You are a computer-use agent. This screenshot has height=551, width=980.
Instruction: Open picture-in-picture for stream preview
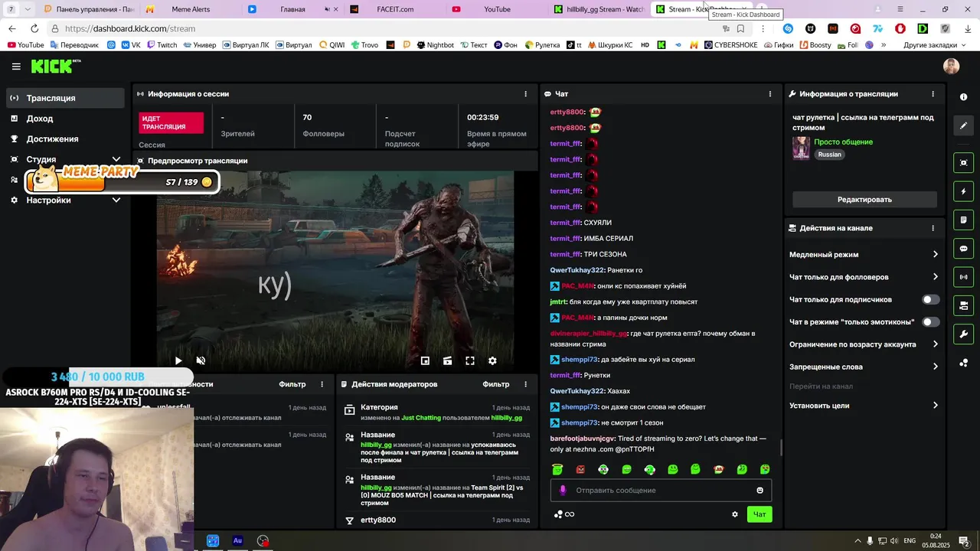point(425,360)
